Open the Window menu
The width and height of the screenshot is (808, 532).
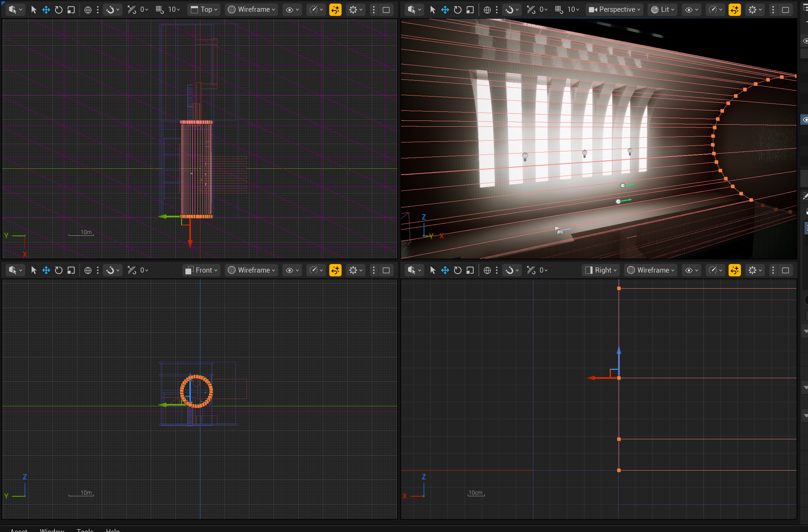click(x=52, y=530)
